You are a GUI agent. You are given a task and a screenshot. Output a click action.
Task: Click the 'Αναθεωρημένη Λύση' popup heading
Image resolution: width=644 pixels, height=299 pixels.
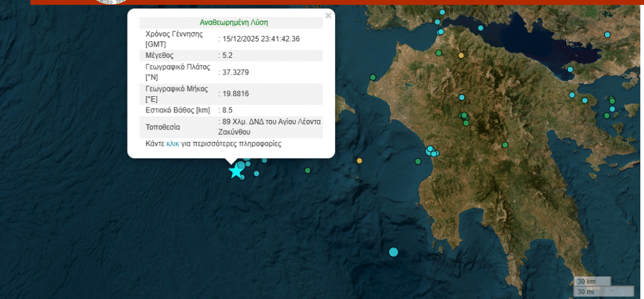233,22
